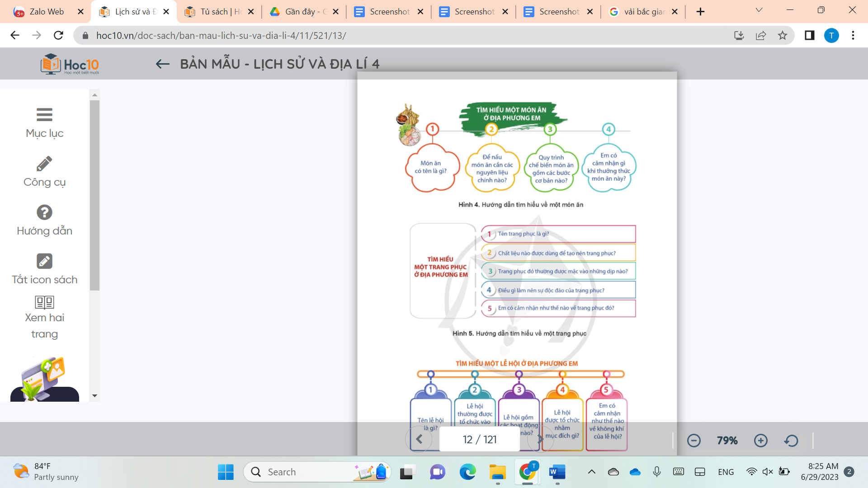This screenshot has width=868, height=488.
Task: Click the 79% zoom level control
Action: (727, 441)
